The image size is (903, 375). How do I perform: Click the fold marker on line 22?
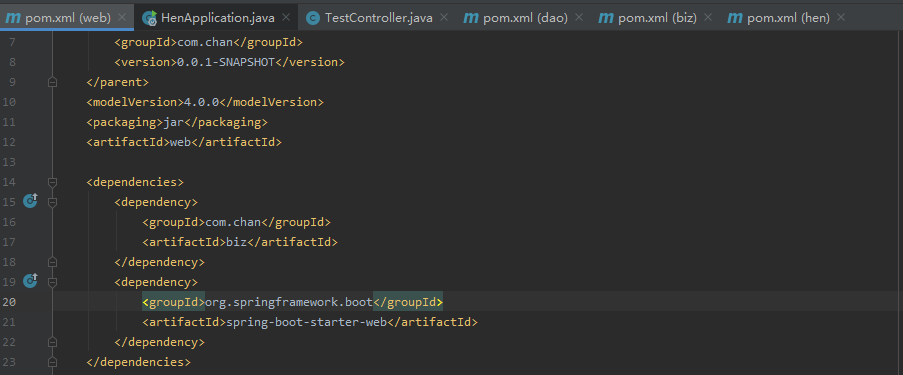point(52,342)
